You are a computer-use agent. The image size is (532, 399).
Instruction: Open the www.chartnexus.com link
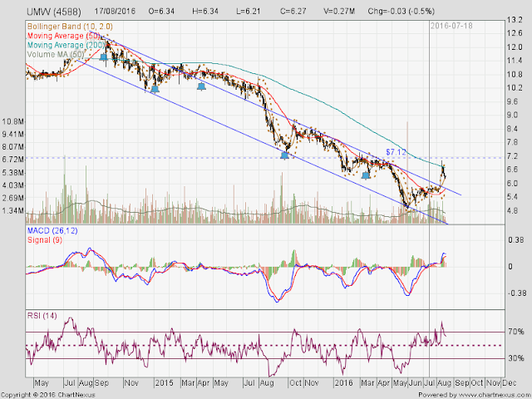coord(493,395)
